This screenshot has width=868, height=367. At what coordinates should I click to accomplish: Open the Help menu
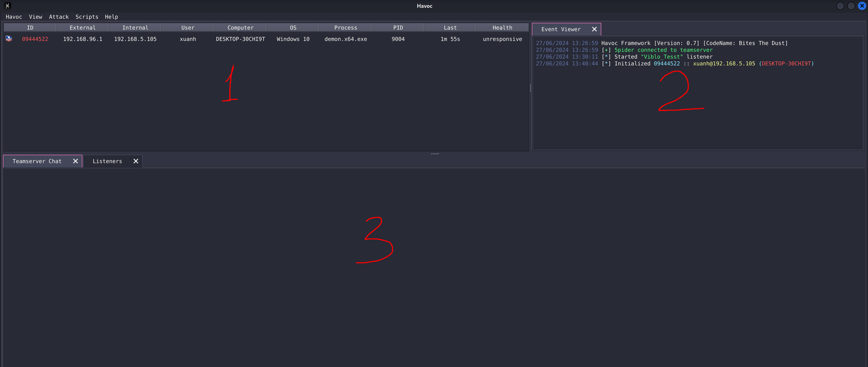[x=112, y=17]
